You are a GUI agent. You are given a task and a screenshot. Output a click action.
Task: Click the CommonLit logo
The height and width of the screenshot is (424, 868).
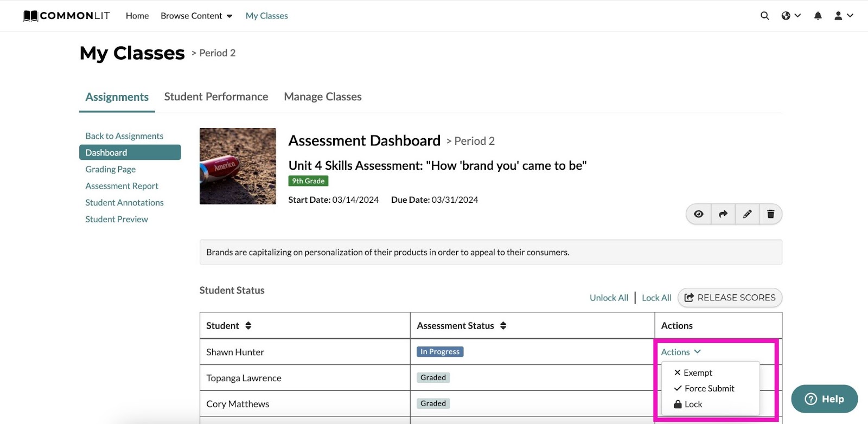pyautogui.click(x=66, y=16)
